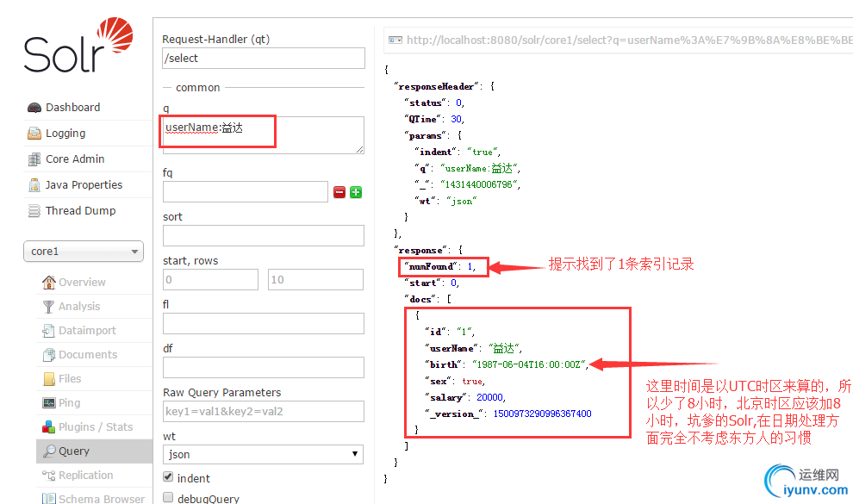This screenshot has height=504, width=853.
Task: Click the QTime value 30
Action: click(456, 119)
